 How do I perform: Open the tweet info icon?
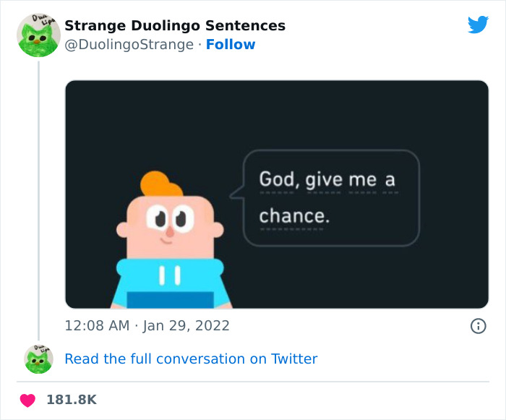pos(478,326)
